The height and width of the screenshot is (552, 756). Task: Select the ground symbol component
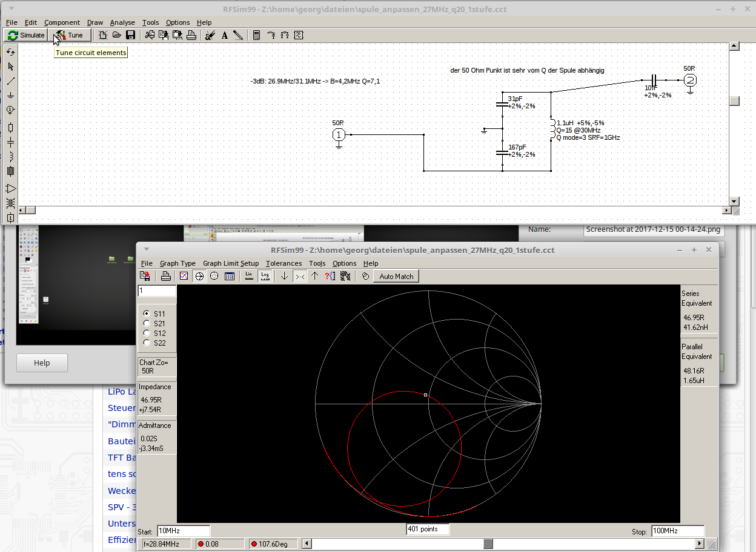[x=10, y=95]
